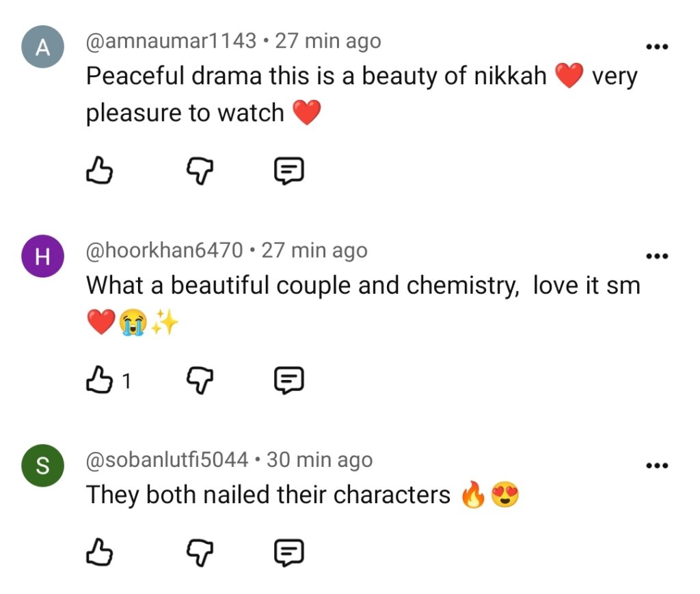Select the text 'They both nailed their characters'
This screenshot has width=700, height=594.
point(268,495)
